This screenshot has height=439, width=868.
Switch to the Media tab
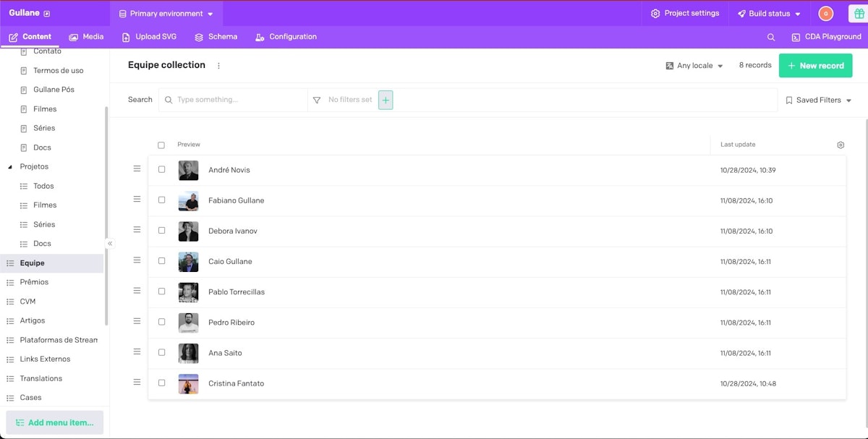(x=86, y=37)
